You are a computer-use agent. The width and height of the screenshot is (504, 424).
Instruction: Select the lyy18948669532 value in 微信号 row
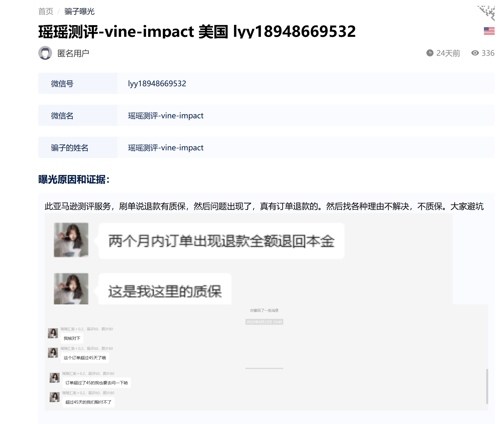(157, 84)
